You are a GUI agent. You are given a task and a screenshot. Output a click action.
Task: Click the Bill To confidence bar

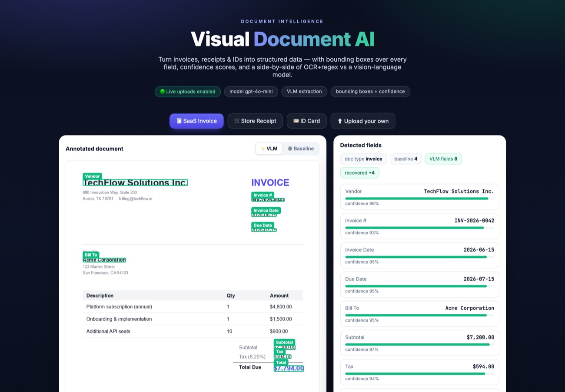[419, 315]
